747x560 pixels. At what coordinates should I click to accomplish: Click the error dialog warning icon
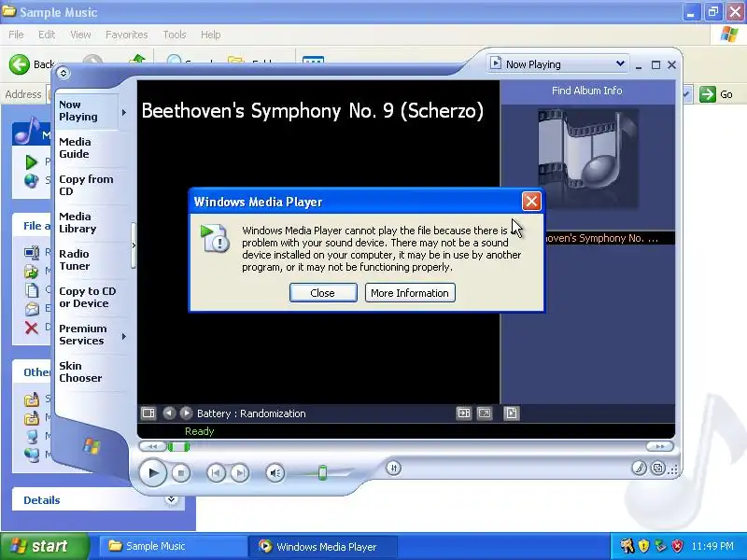pyautogui.click(x=215, y=238)
